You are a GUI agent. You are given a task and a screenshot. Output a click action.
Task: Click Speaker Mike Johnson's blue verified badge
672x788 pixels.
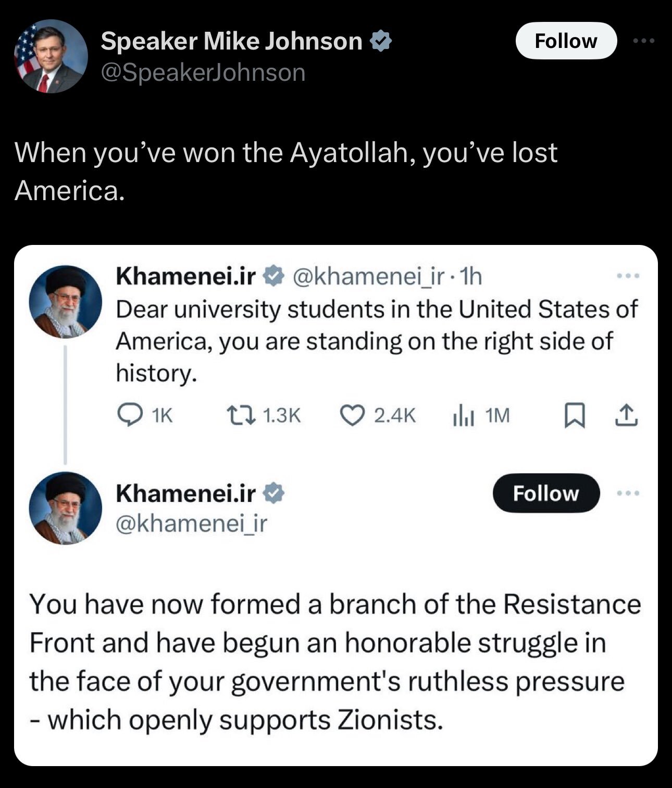point(381,41)
